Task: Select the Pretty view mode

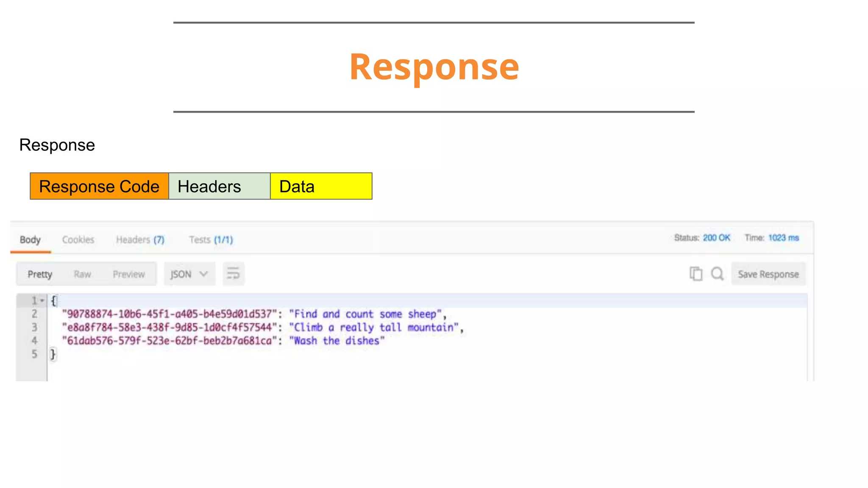Action: (40, 274)
